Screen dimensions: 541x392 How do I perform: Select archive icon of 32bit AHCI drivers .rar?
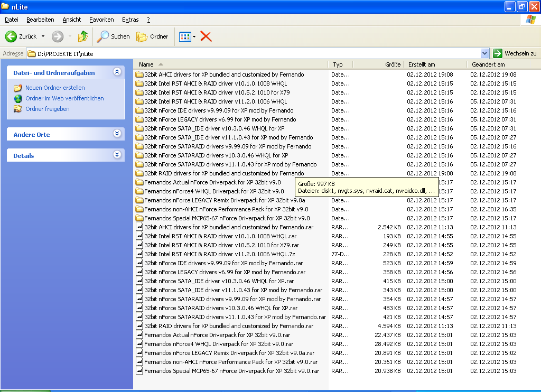139,227
